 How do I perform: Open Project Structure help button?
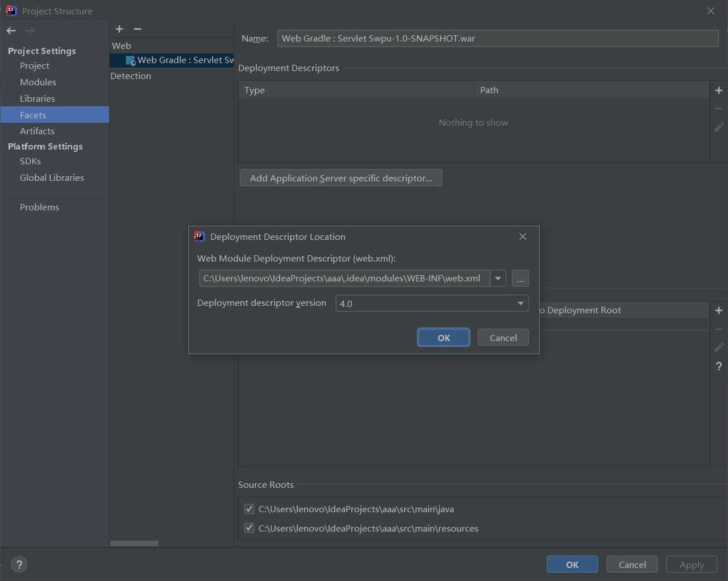pos(19,565)
